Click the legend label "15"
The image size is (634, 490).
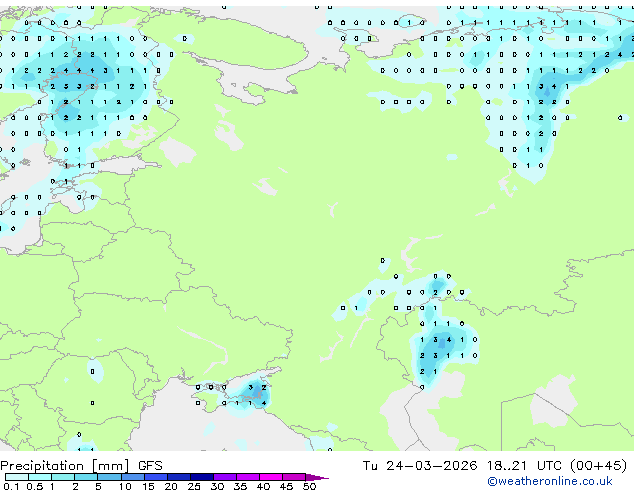(x=148, y=486)
